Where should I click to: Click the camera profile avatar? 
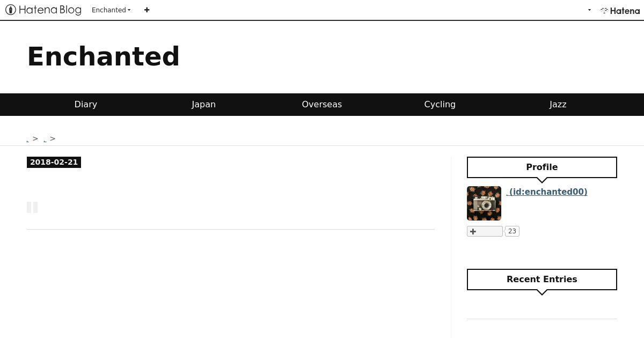pyautogui.click(x=484, y=203)
